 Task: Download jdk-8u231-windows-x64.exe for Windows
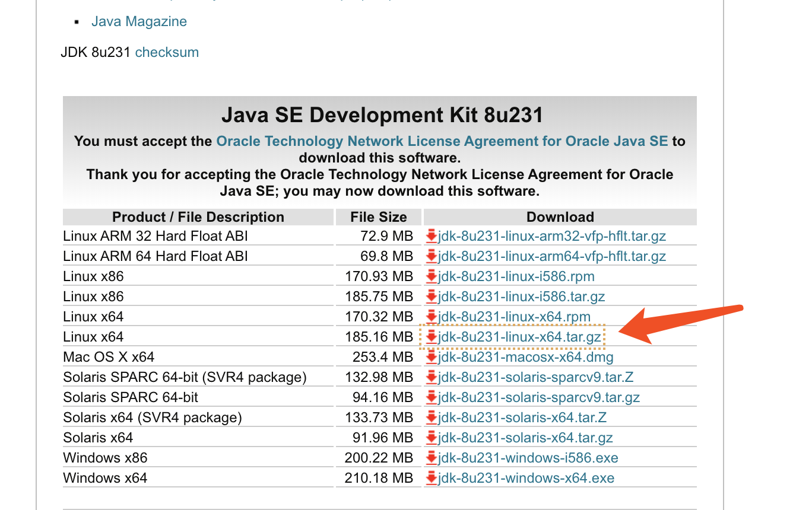click(525, 478)
